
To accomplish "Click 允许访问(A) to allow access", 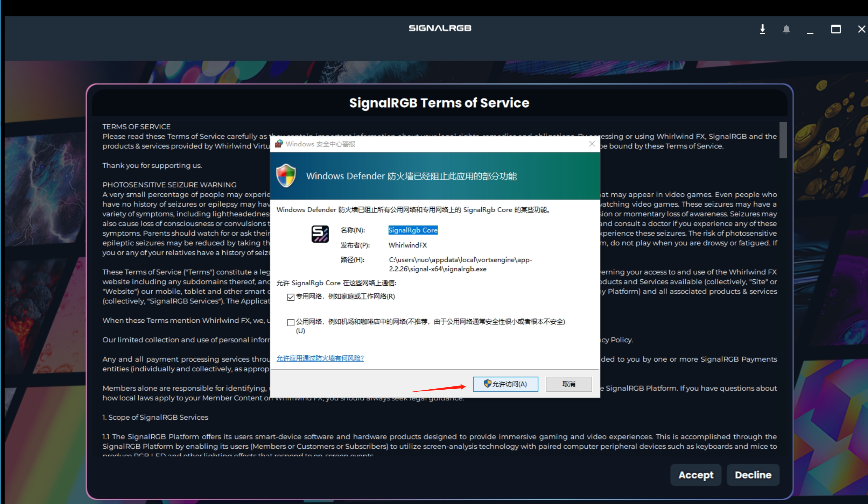I will click(505, 384).
